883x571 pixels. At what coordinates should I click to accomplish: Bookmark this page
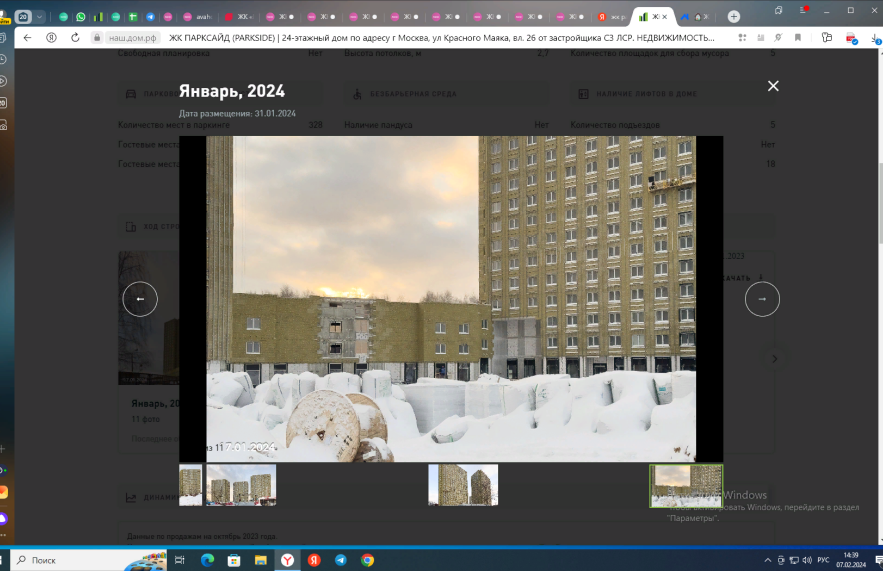click(798, 38)
